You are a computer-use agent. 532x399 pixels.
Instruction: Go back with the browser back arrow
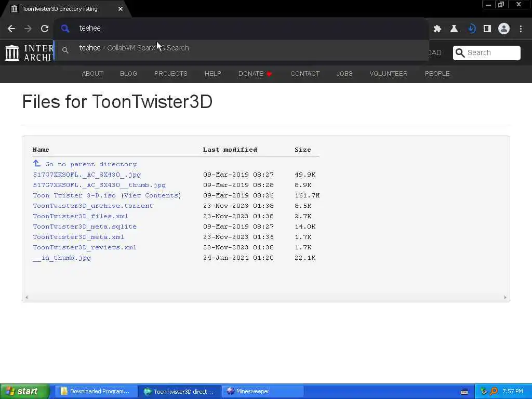coord(11,29)
